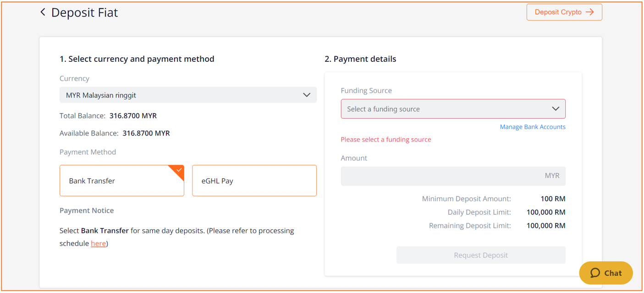Viewport: 644px width, 293px height.
Task: Open the processing schedule here link
Action: click(x=98, y=244)
